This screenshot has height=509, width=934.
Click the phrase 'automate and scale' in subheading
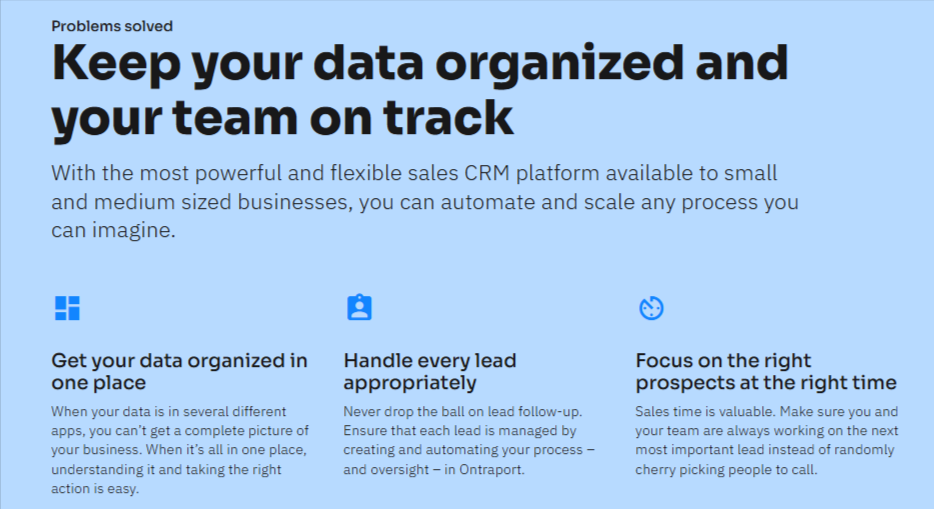pos(538,202)
